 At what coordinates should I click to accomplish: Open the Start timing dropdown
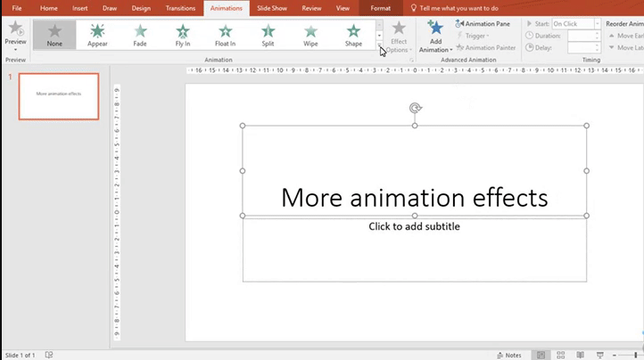point(575,23)
